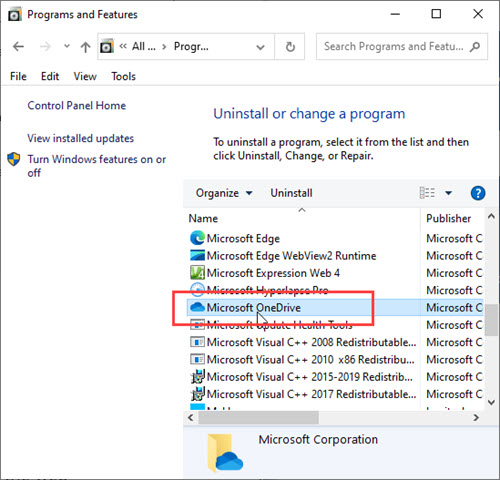The width and height of the screenshot is (500, 480).
Task: Click the Uninstall toolbar button
Action: coord(291,193)
